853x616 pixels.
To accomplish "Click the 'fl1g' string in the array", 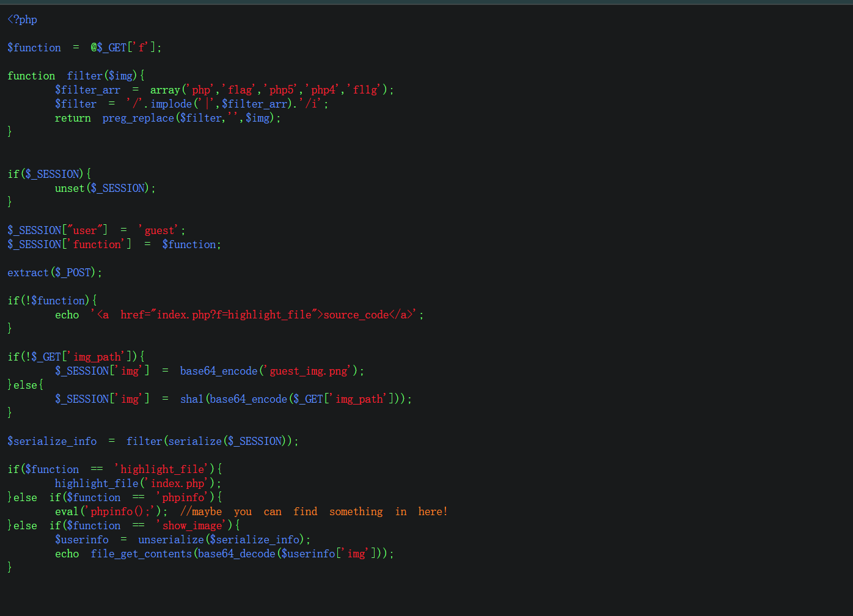I will pos(365,90).
